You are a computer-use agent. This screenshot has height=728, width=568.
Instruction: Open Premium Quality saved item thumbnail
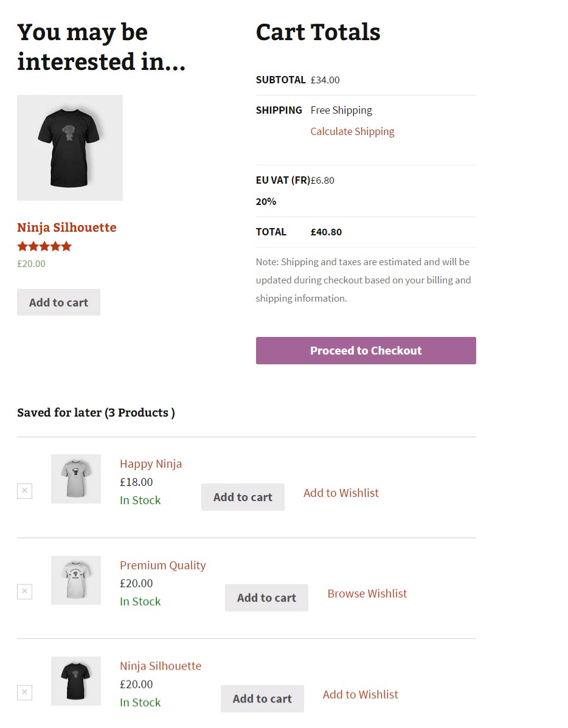coord(76,580)
